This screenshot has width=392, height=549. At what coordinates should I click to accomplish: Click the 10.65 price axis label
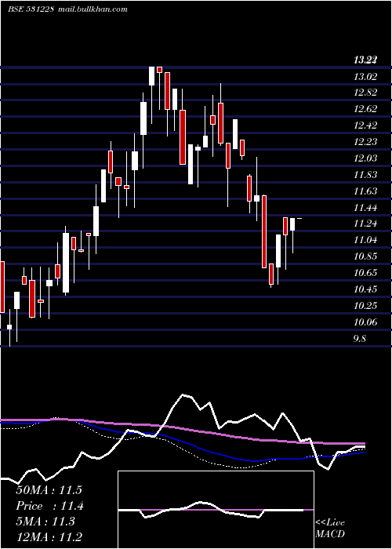coord(365,272)
